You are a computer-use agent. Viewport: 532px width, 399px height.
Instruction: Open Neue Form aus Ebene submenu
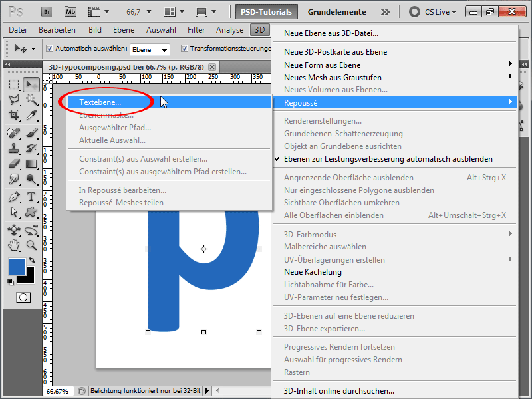pos(395,65)
